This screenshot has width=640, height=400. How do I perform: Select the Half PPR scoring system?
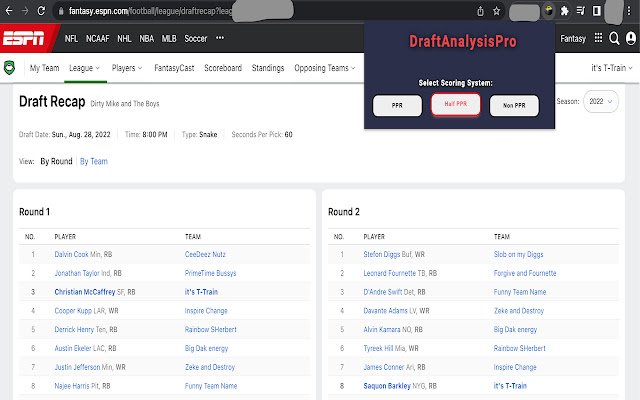pyautogui.click(x=456, y=104)
